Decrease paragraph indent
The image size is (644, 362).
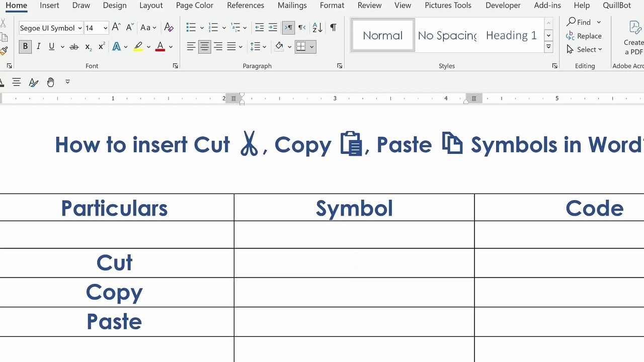click(259, 28)
